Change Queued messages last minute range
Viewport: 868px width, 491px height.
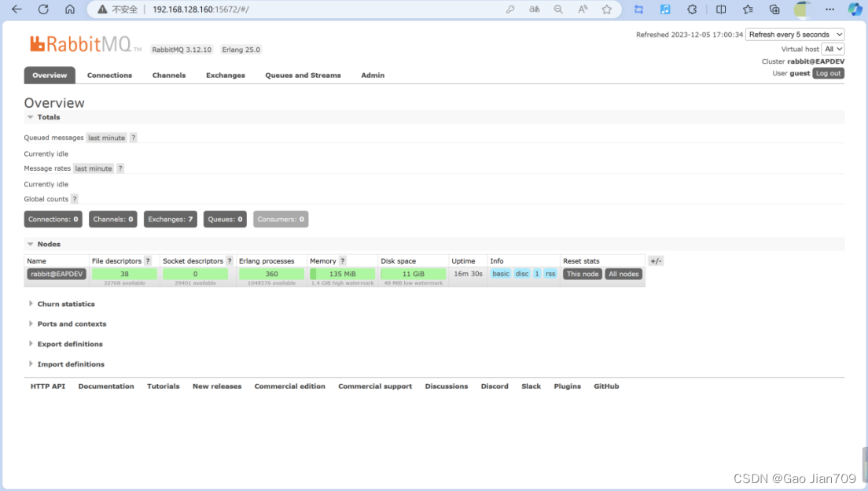tap(106, 138)
